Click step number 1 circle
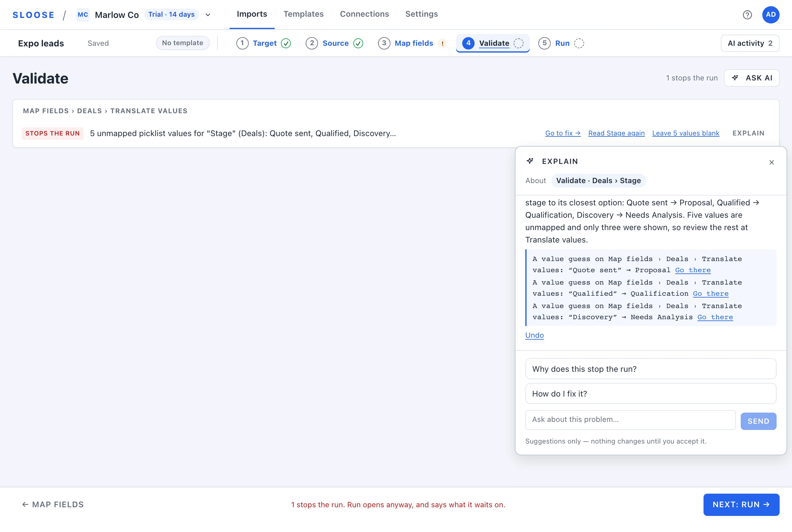 click(242, 43)
